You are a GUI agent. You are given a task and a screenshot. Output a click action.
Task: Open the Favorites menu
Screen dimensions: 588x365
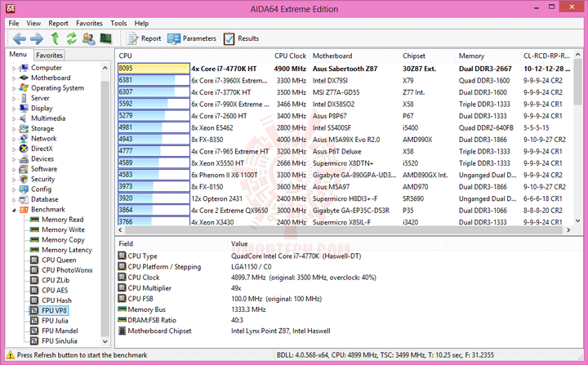coord(89,23)
